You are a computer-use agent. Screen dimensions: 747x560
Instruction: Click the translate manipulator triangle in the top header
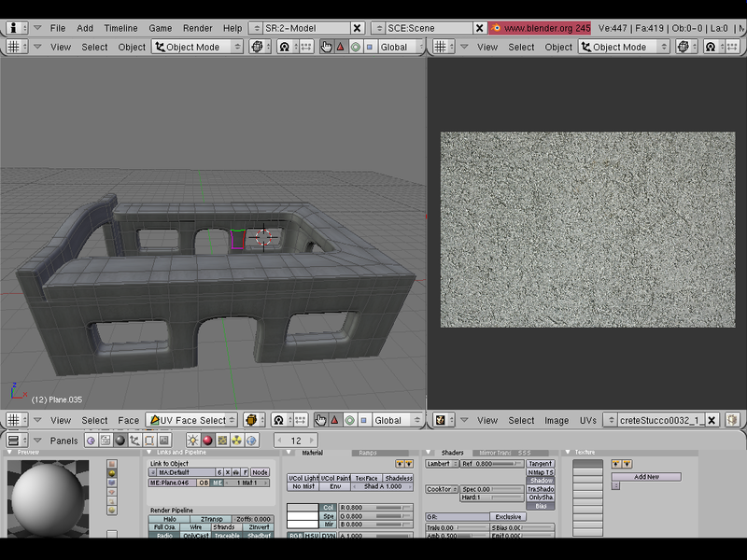tap(340, 47)
